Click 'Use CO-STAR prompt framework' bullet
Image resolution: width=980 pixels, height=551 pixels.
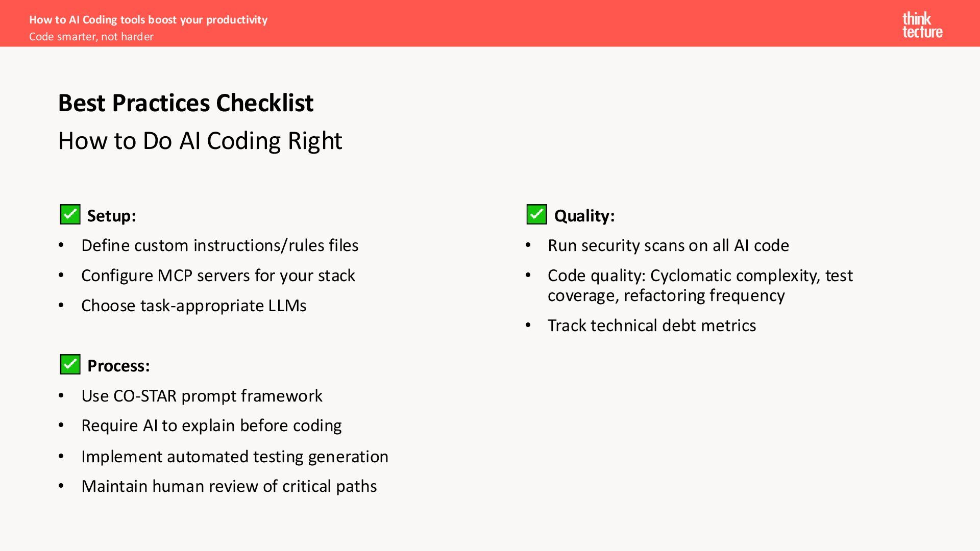pos(202,396)
